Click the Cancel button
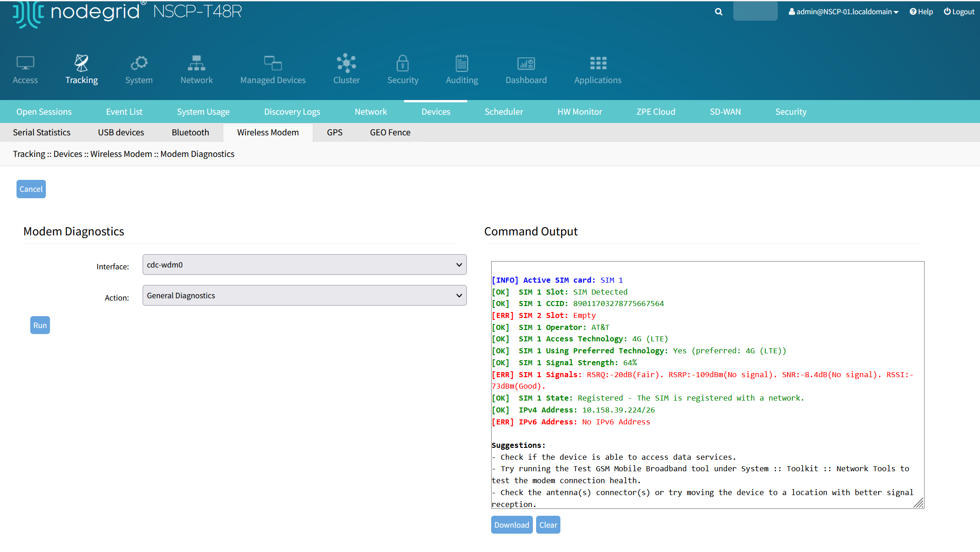Viewport: 980px width, 552px height. point(31,189)
